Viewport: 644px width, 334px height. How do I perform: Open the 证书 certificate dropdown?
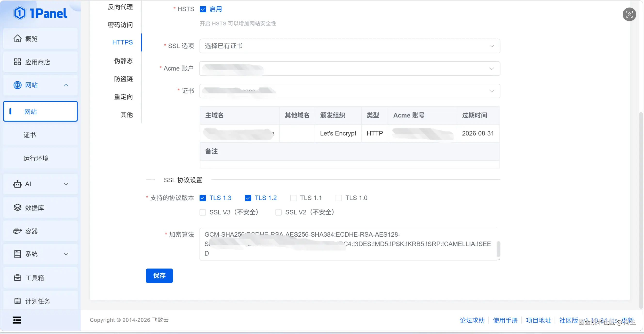(x=350, y=91)
